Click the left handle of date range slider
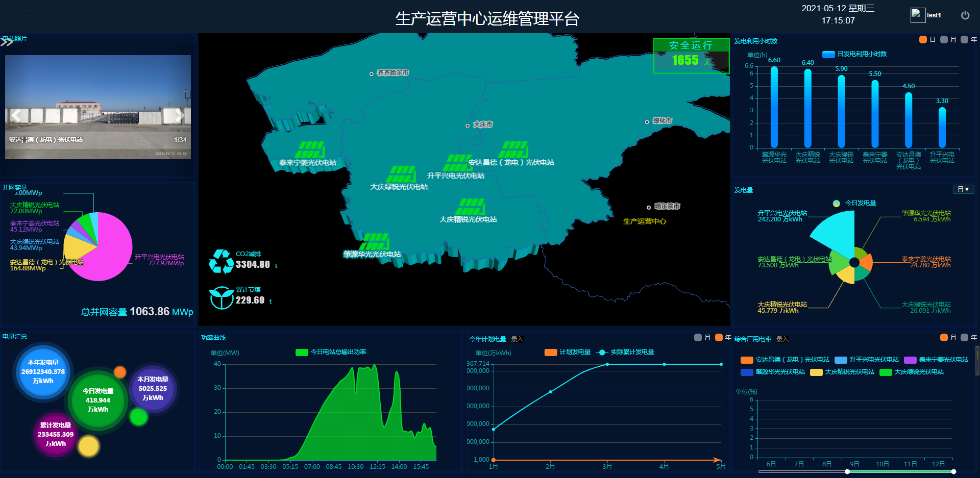 click(847, 472)
